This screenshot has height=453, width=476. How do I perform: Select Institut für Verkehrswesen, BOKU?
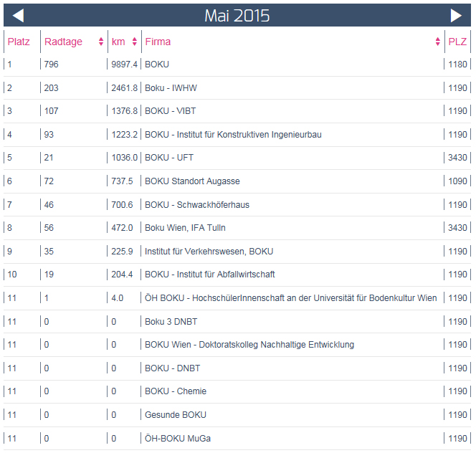pyautogui.click(x=209, y=252)
